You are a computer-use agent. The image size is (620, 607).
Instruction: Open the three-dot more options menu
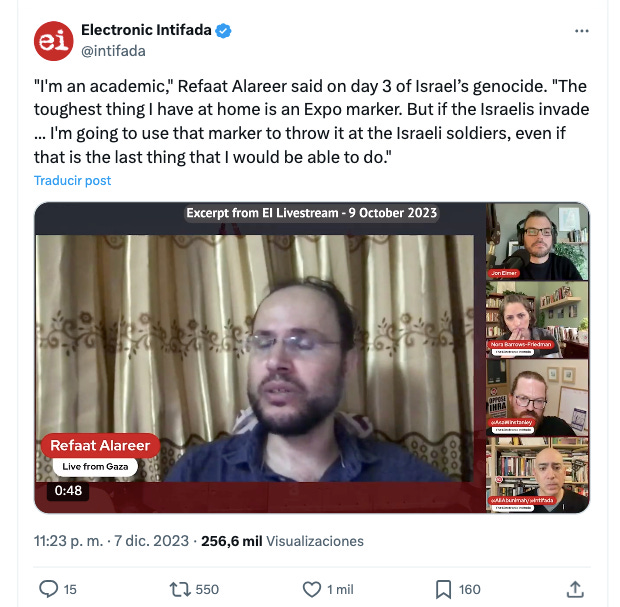pos(582,31)
